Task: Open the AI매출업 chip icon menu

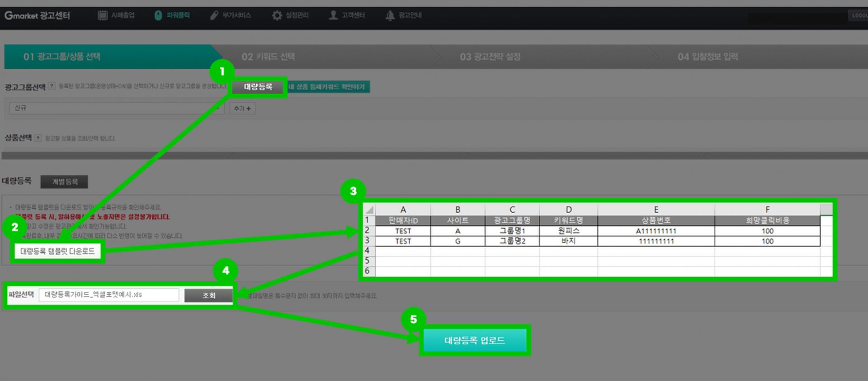Action: [x=103, y=15]
